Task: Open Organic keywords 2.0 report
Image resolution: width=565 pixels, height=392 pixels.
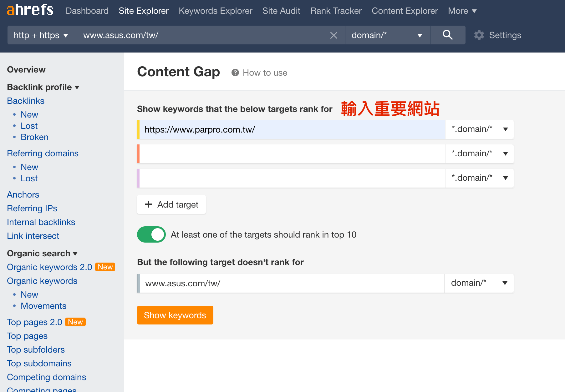Action: coord(49,267)
